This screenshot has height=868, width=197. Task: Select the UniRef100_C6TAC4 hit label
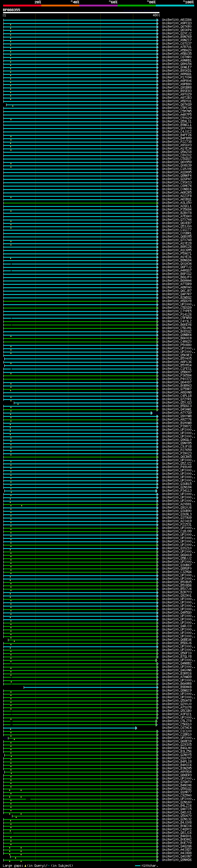(176, 728)
